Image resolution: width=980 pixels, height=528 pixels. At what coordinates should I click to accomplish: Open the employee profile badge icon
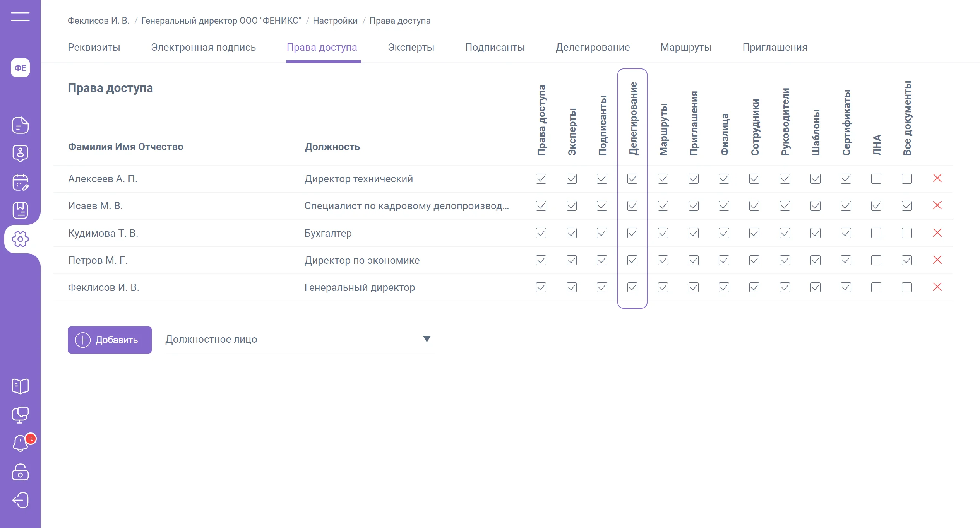click(x=20, y=154)
